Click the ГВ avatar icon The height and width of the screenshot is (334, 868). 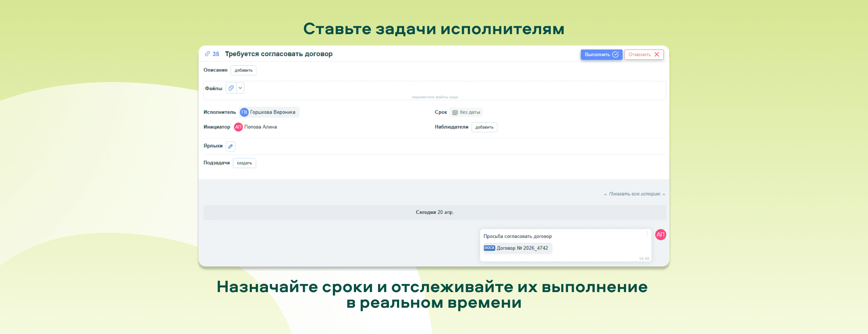(244, 112)
